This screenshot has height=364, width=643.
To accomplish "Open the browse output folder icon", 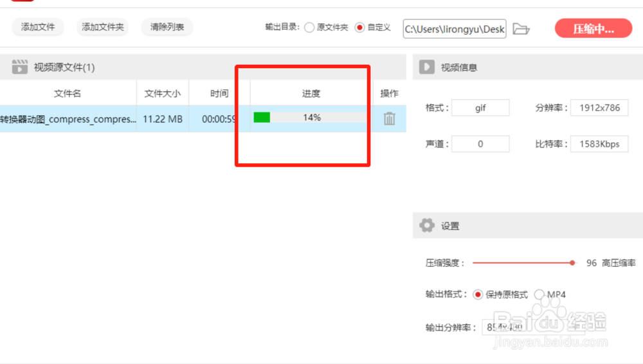I will (521, 29).
